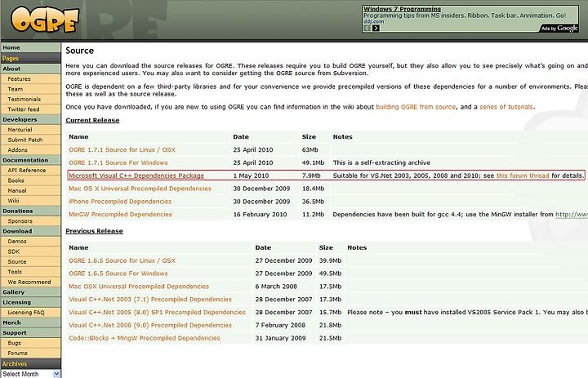Open We Recommend sidebar link
This screenshot has width=588, height=378.
[29, 282]
